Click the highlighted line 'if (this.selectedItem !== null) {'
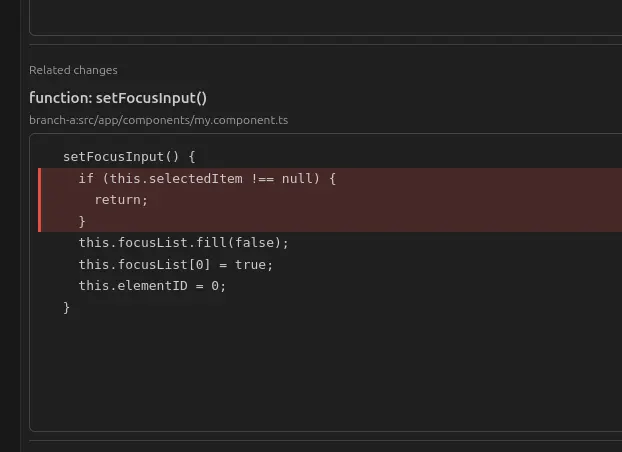This screenshot has height=452, width=622. [x=207, y=179]
